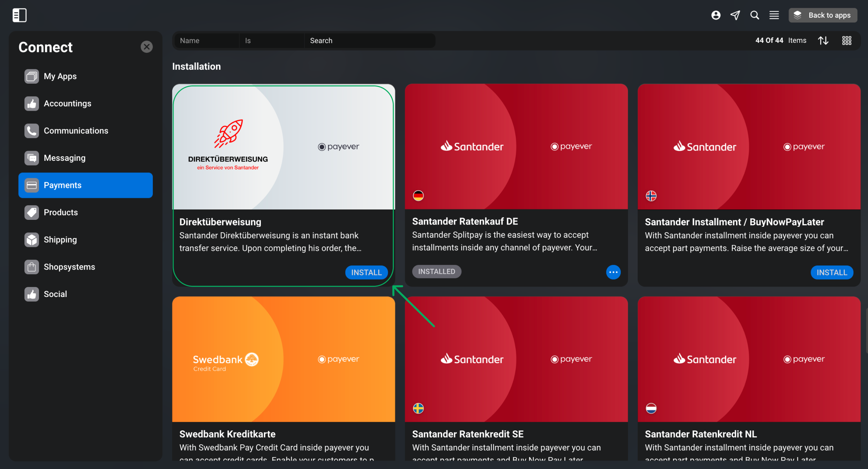Click the Direktüberweisung title text
The width and height of the screenshot is (868, 469).
point(220,222)
